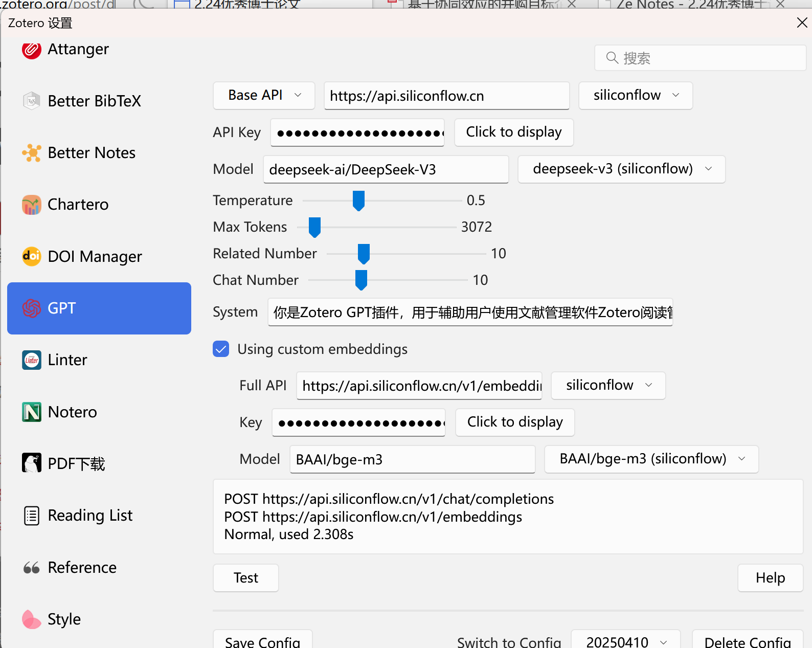
Task: Select Notero in the sidebar
Action: [x=99, y=412]
